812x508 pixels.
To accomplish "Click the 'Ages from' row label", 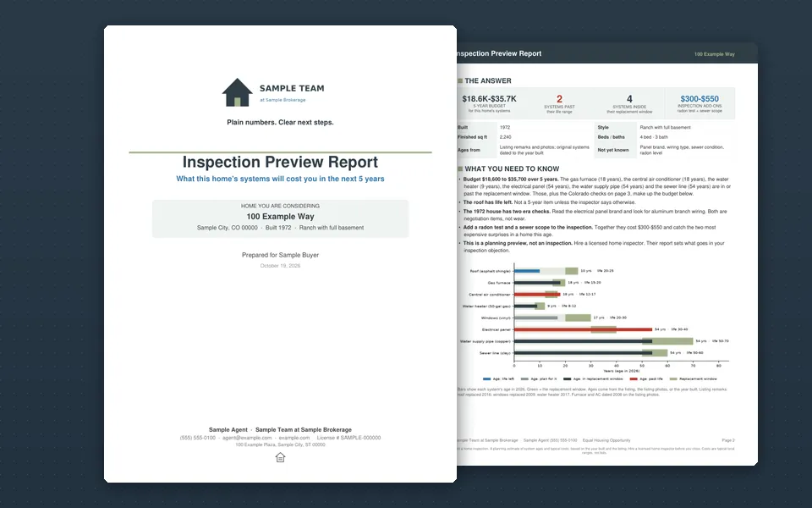I will click(469, 151).
